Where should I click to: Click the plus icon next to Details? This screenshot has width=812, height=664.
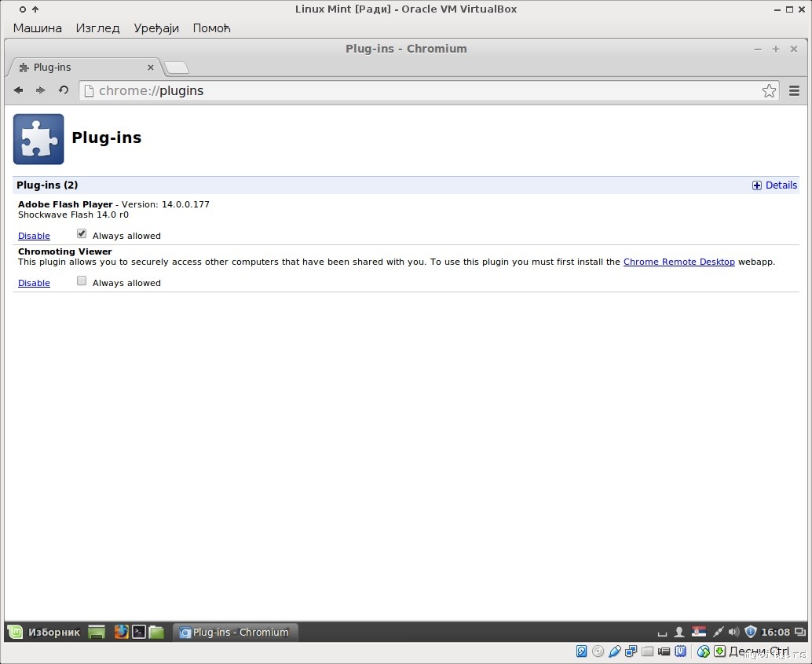pos(756,185)
